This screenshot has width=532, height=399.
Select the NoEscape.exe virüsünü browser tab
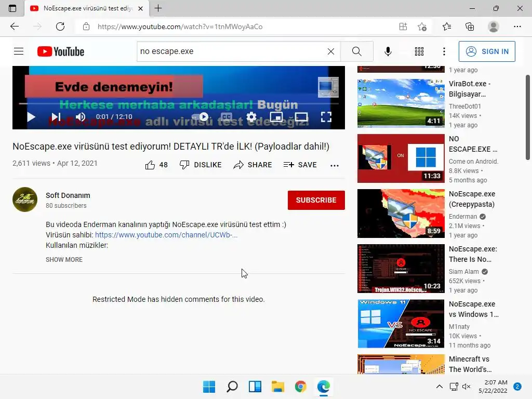[87, 8]
